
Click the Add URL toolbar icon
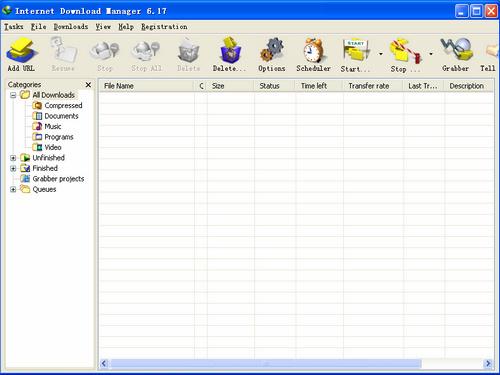point(21,51)
